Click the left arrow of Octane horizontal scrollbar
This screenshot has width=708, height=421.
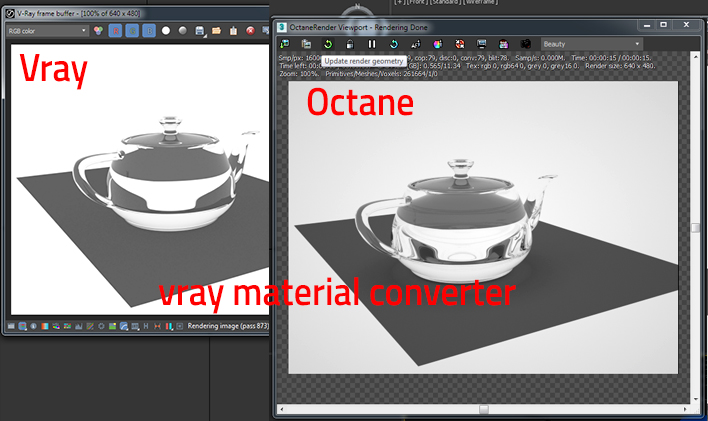coord(282,409)
